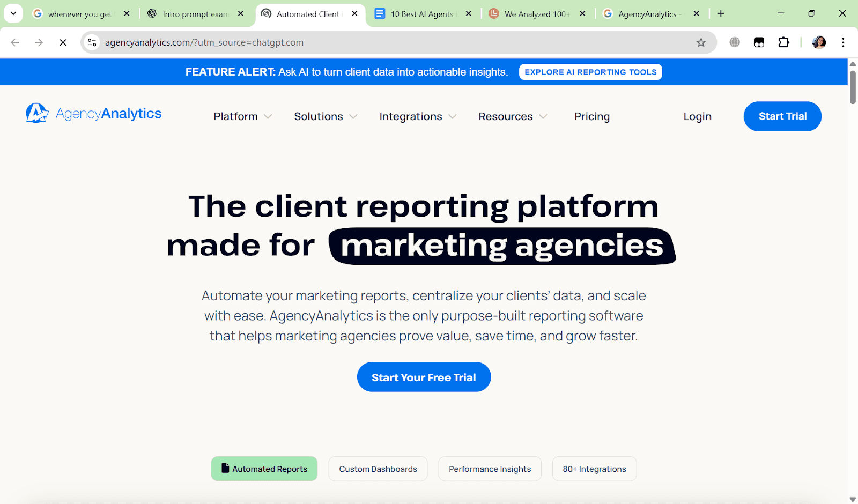Open the browser extensions puzzle icon
This screenshot has width=858, height=504.
click(x=783, y=42)
